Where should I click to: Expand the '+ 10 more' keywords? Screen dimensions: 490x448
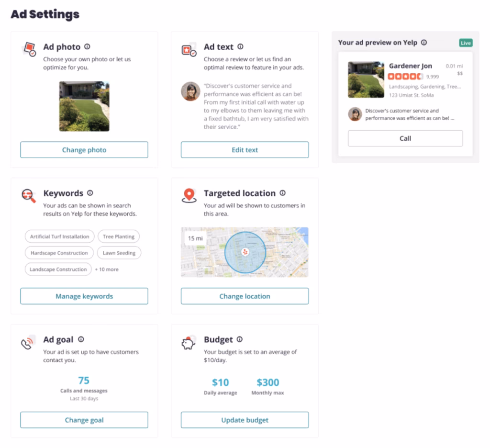pyautogui.click(x=107, y=269)
